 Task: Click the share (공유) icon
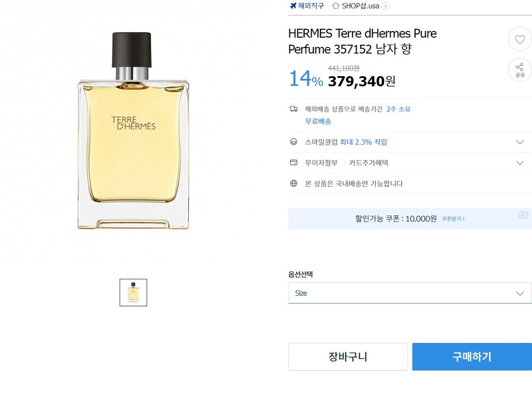tap(519, 69)
